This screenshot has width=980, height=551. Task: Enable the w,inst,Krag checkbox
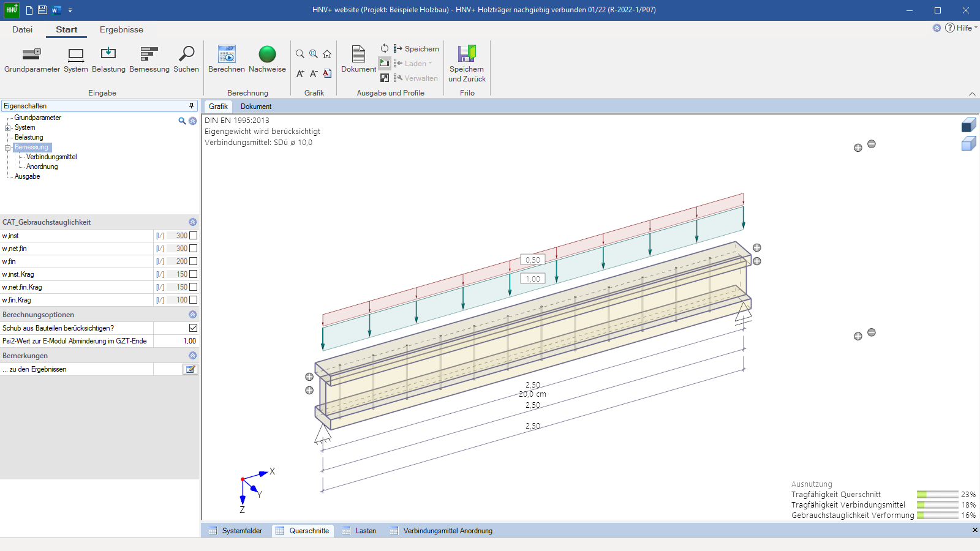click(x=194, y=274)
